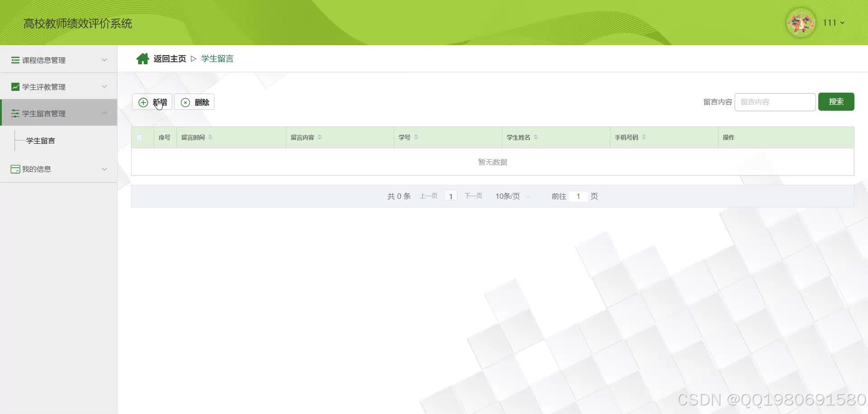Click the 学生留言 breadcrumb link
Screen dimensions: 868x414
217,59
